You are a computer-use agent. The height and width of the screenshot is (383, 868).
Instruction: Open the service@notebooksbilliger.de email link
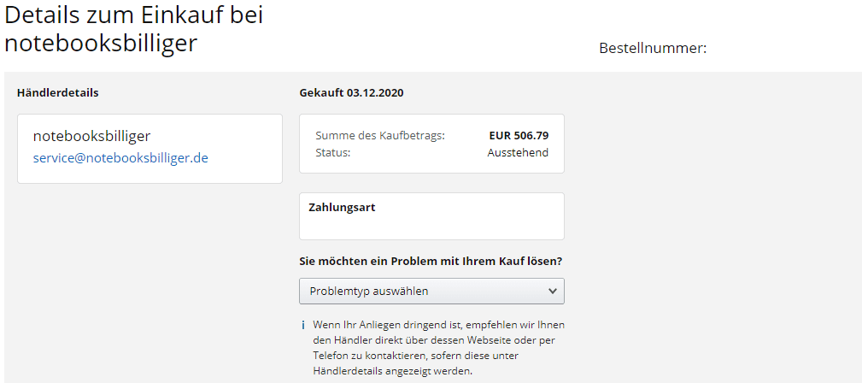[120, 158]
